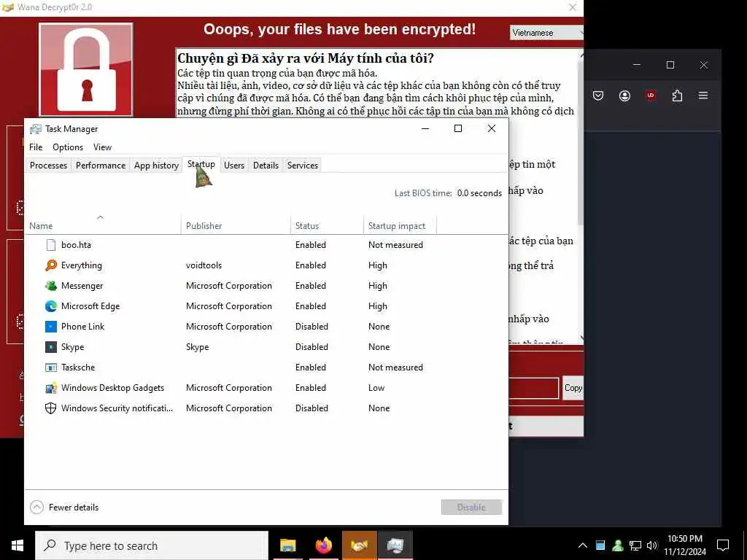
Task: Click the Windows Security shield icon
Action: pyautogui.click(x=51, y=408)
